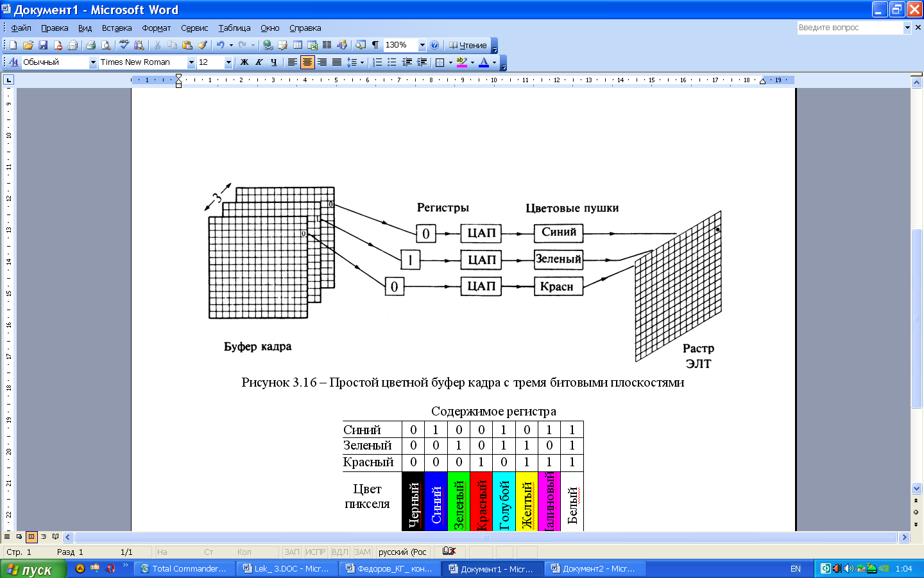Open the Файл menu
Screen dimensions: 924x578
coord(21,28)
